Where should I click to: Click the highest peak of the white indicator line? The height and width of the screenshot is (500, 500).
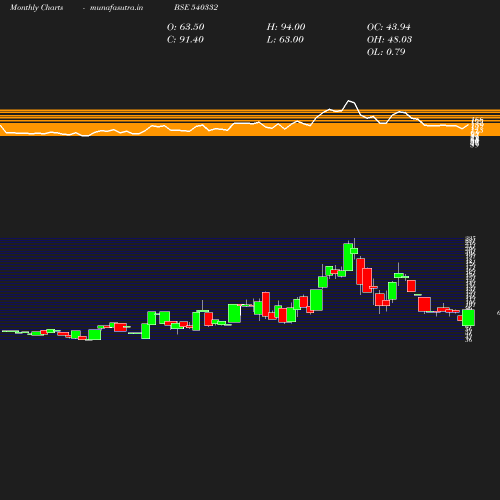pos(349,100)
